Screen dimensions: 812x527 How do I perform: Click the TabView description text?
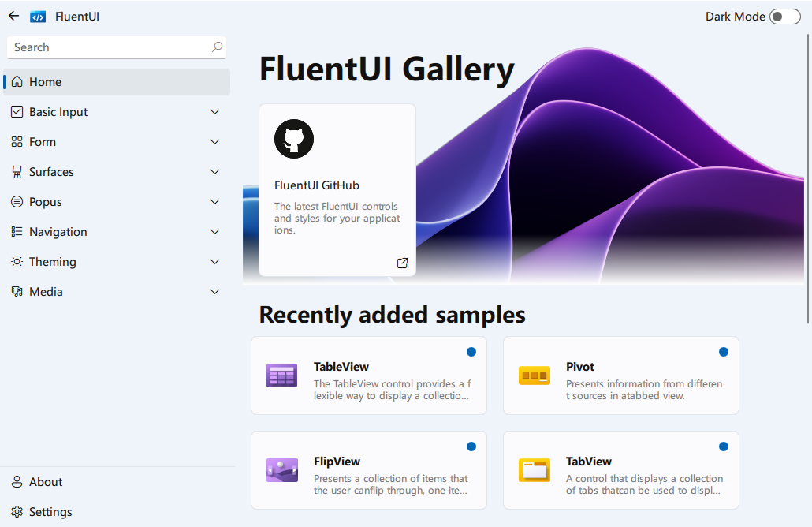[644, 484]
